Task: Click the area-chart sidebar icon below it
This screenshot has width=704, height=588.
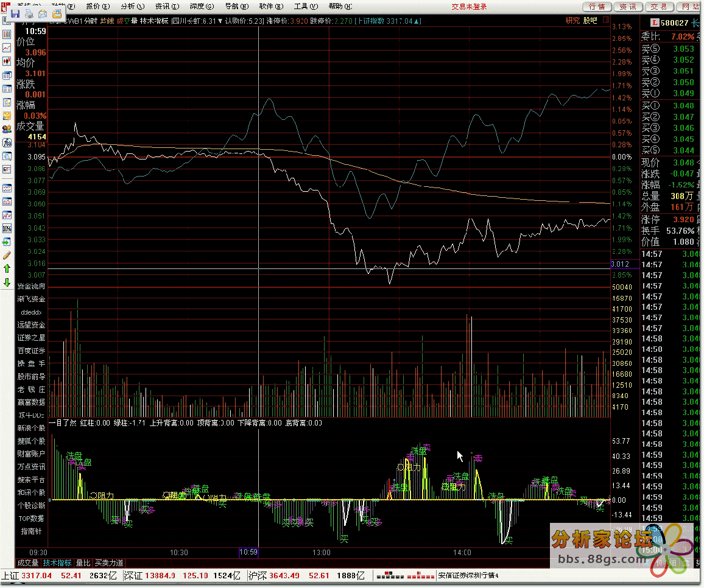Action: click(x=7, y=202)
